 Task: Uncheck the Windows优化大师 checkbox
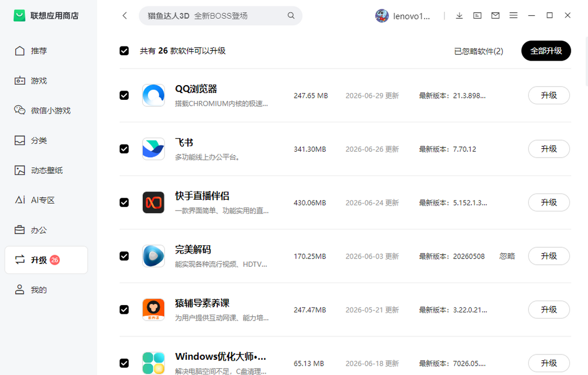[124, 363]
